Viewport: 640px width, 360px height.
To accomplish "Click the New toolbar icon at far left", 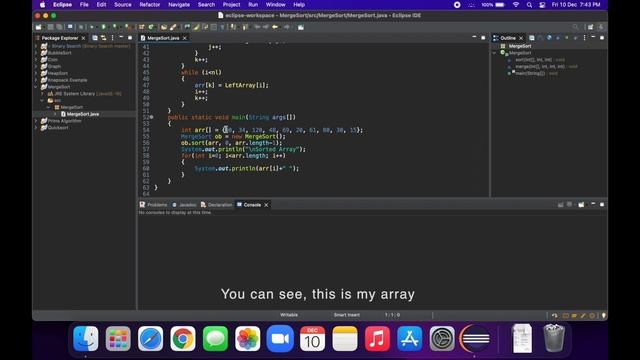I will 38,27.
